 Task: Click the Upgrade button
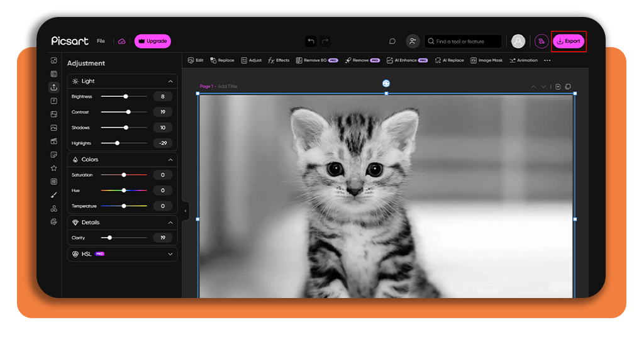152,41
